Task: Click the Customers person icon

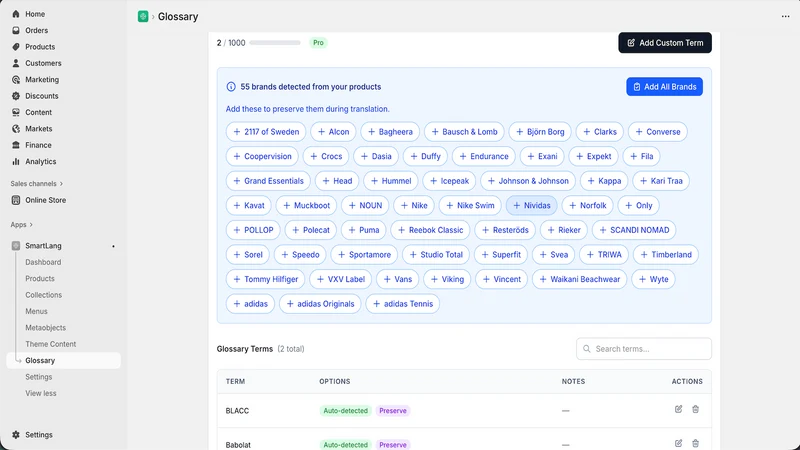Action: pos(16,63)
